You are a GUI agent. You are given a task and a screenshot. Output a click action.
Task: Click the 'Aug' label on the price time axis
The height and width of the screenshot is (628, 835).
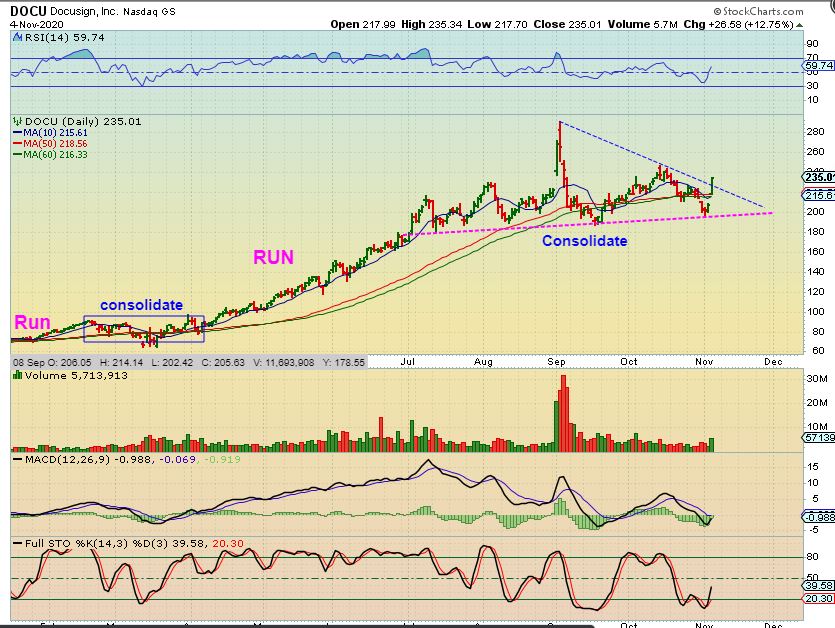click(484, 362)
